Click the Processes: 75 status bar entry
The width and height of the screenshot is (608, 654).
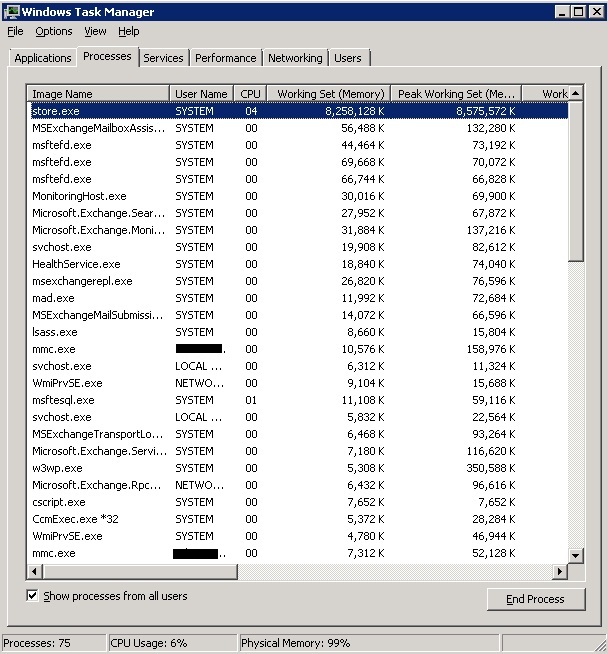tap(53, 643)
